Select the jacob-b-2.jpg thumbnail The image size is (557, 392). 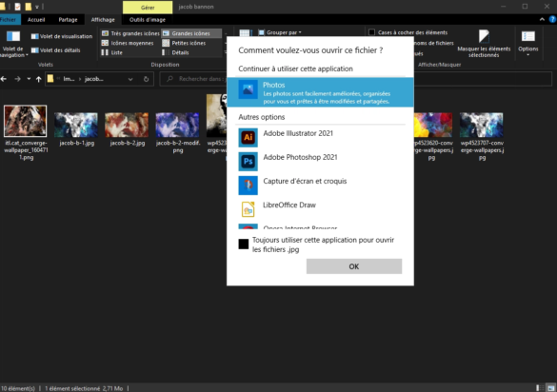tap(127, 125)
